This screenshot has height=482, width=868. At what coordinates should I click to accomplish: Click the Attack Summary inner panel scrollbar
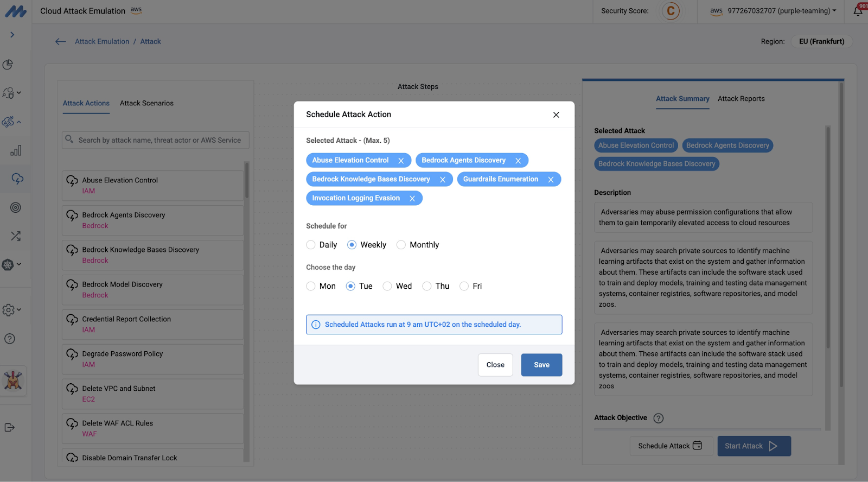(828, 237)
